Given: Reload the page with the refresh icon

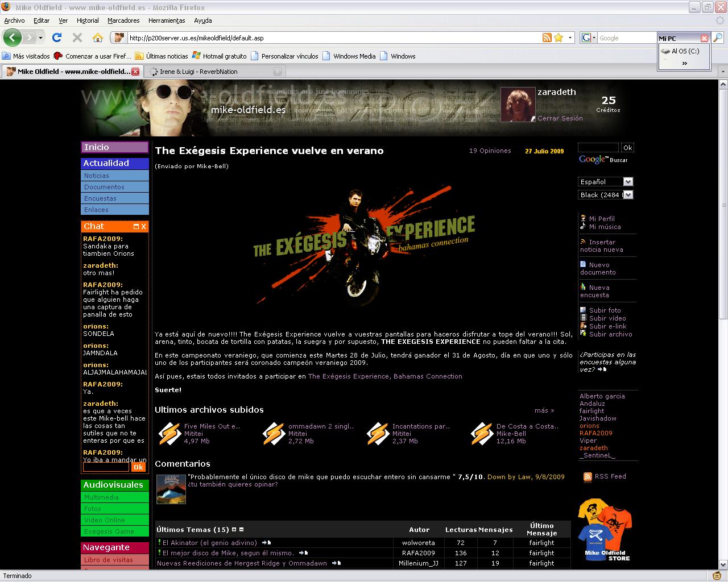Looking at the screenshot, I should pyautogui.click(x=56, y=38).
